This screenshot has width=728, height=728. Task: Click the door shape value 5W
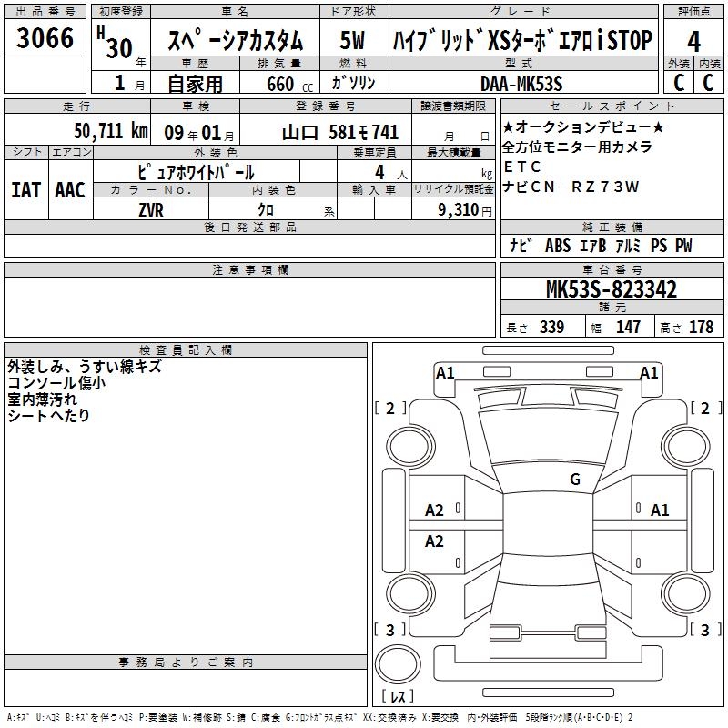(x=352, y=40)
